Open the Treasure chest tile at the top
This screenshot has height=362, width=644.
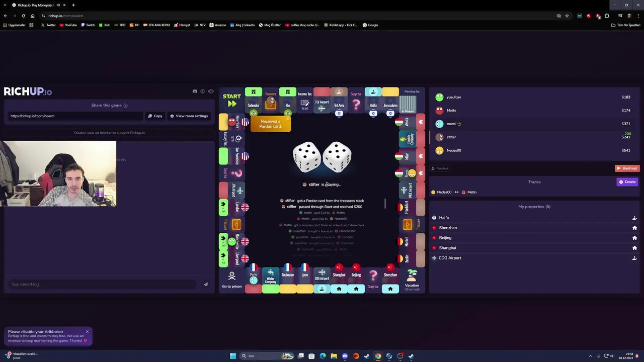pyautogui.click(x=271, y=101)
